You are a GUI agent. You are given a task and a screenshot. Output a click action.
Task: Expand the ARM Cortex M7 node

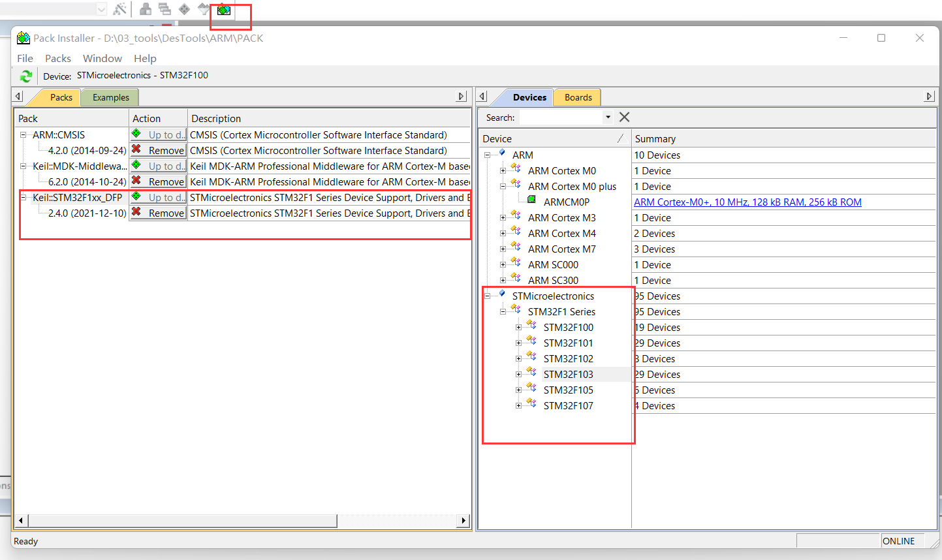point(503,249)
